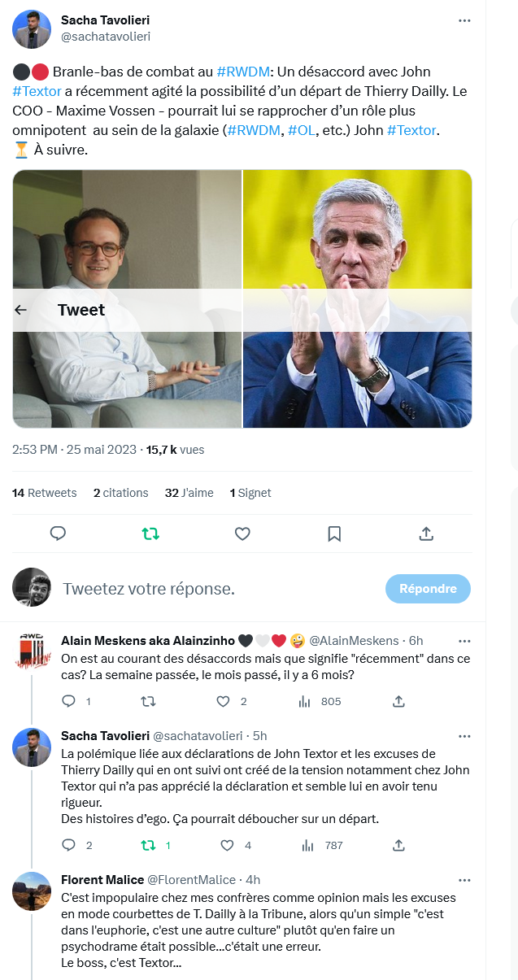Bookmark the main tweet
The height and width of the screenshot is (980, 518).
[x=334, y=534]
